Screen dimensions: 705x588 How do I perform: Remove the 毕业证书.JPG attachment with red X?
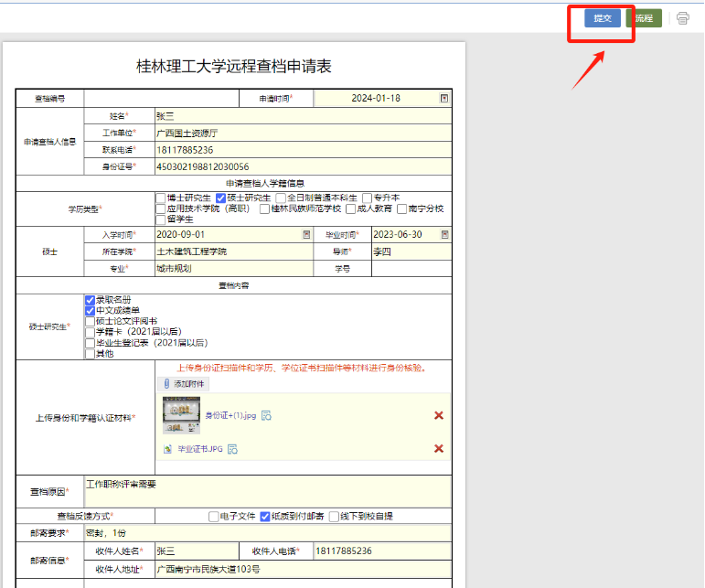(439, 448)
